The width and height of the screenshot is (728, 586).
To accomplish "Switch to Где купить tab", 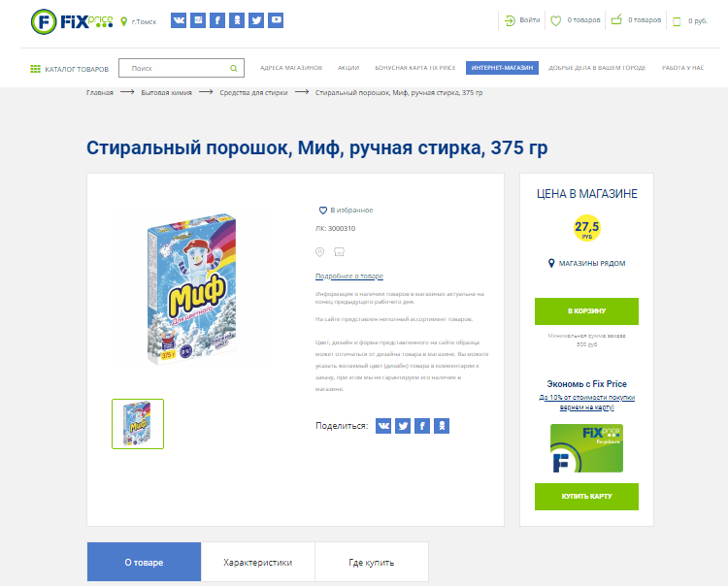I will 372,562.
